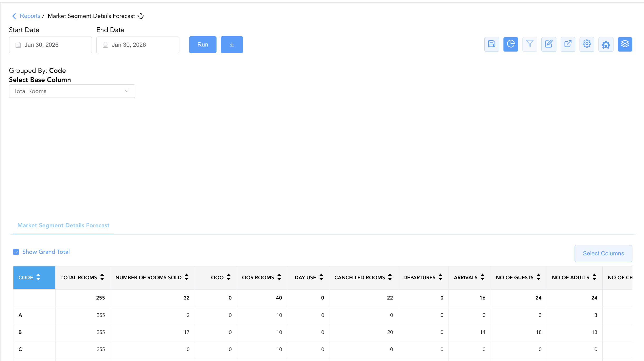The height and width of the screenshot is (361, 644).
Task: Open the End Date picker
Action: pyautogui.click(x=138, y=45)
